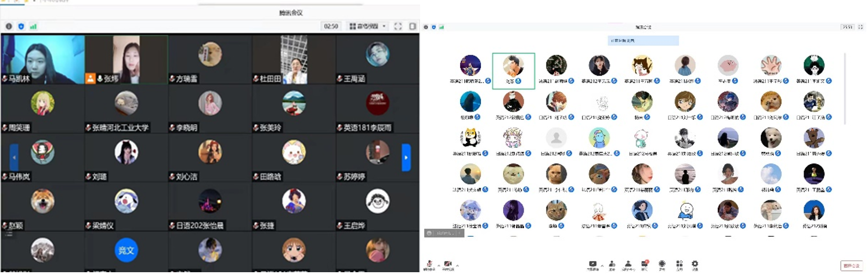Open meeting settings gear
The image size is (868, 278).
pyautogui.click(x=695, y=265)
